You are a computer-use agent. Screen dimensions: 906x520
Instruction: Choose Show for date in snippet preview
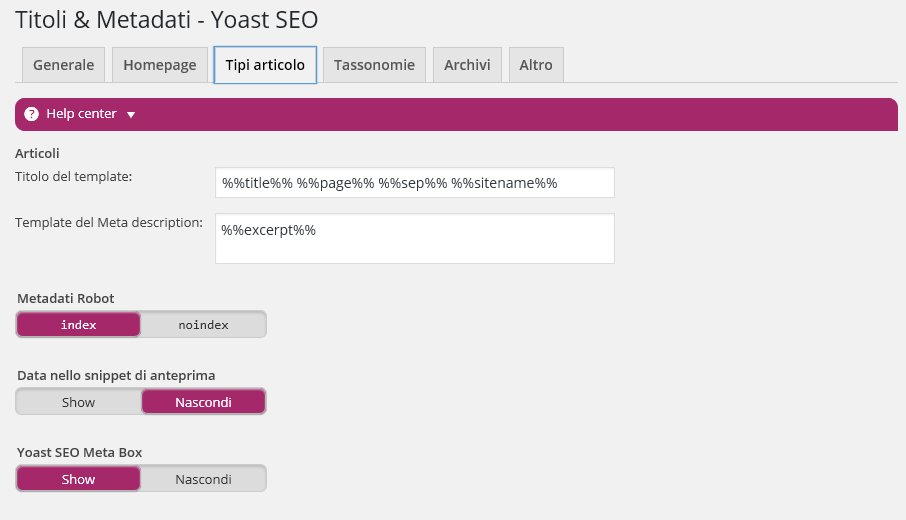pyautogui.click(x=79, y=402)
